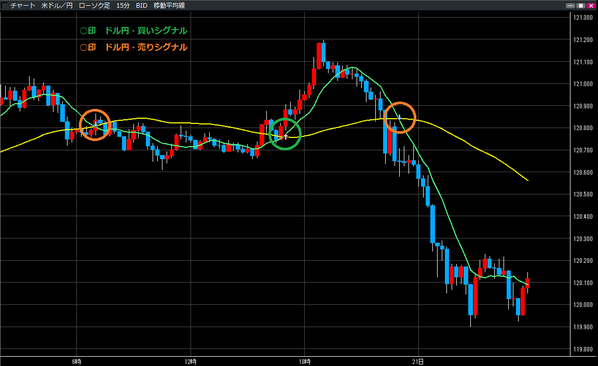Click the 121.000 price axis label

(x=583, y=84)
